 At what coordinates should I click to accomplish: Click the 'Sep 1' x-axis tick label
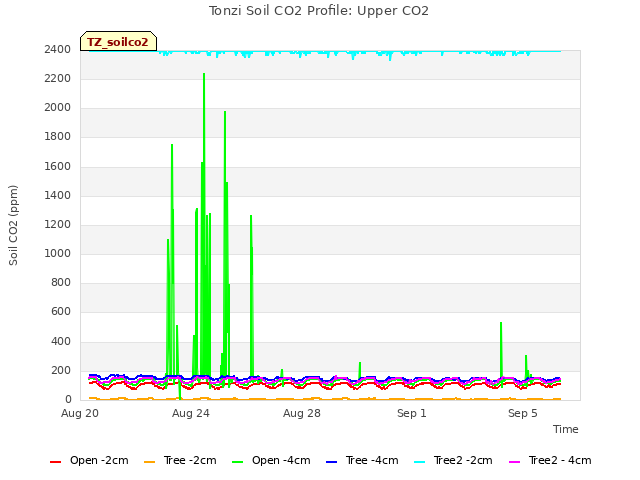[412, 413]
